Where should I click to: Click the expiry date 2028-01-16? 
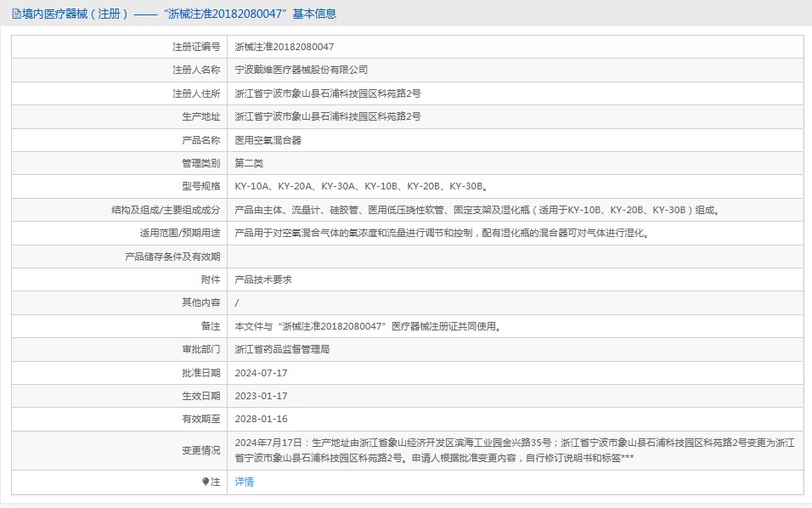(x=261, y=419)
